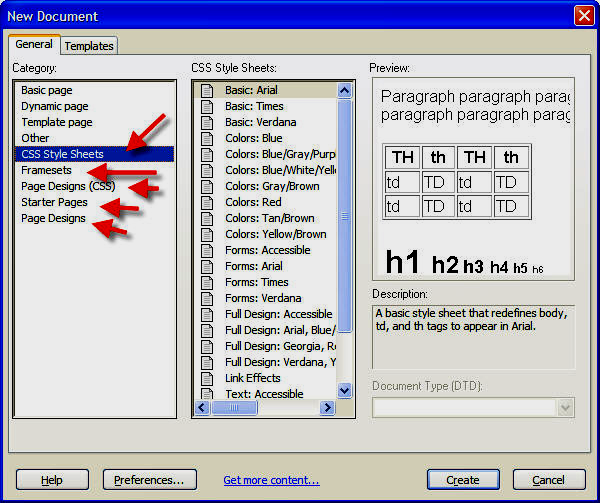
Task: Click the document icon beside Full Design: Accessible
Action: click(207, 314)
